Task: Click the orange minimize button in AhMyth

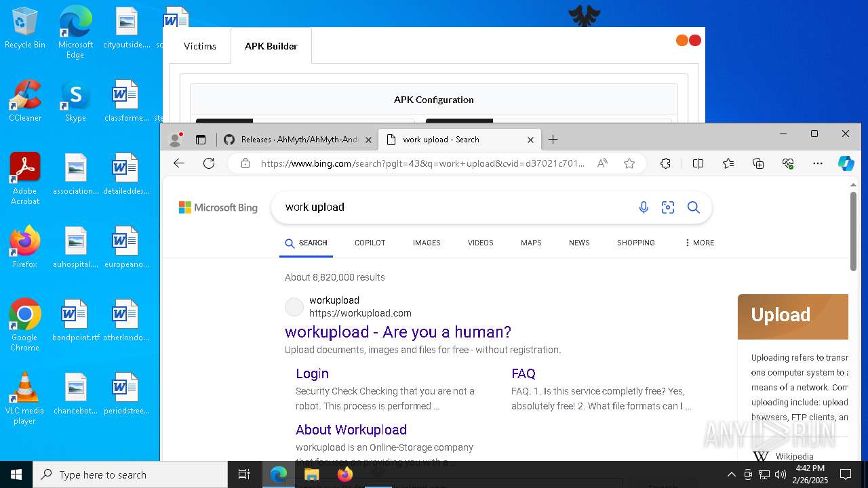Action: click(682, 41)
